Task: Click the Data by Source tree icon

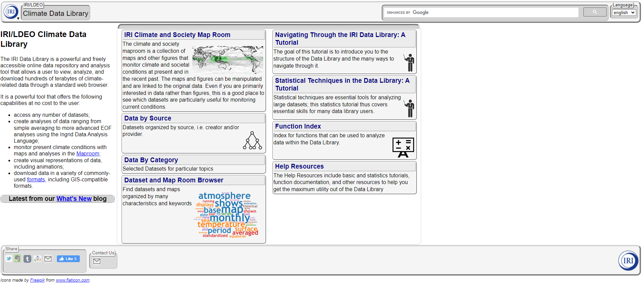Action: (x=252, y=141)
